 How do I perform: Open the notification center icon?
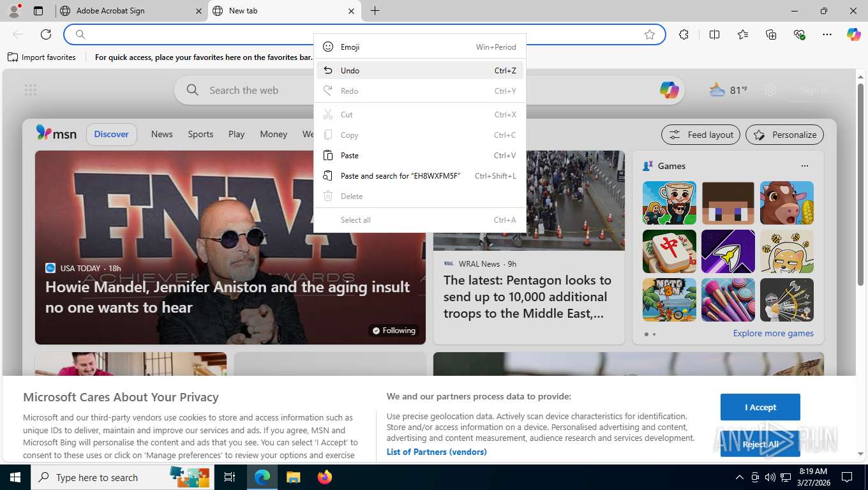click(x=847, y=477)
